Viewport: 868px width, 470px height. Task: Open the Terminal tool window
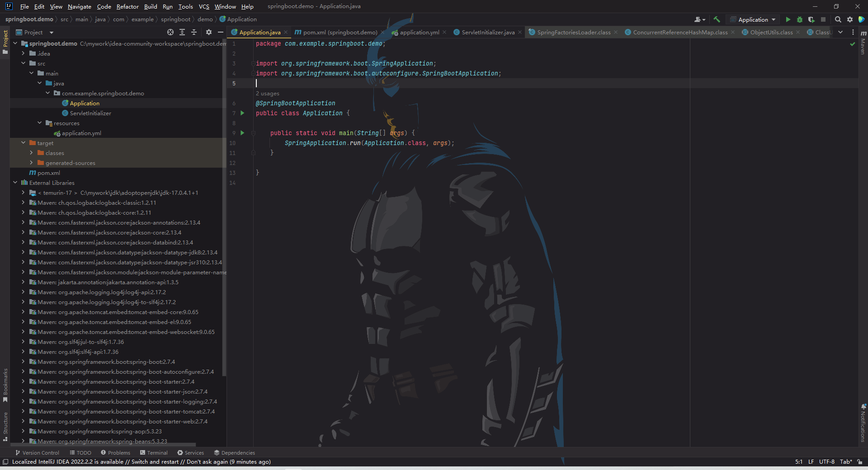(x=154, y=452)
